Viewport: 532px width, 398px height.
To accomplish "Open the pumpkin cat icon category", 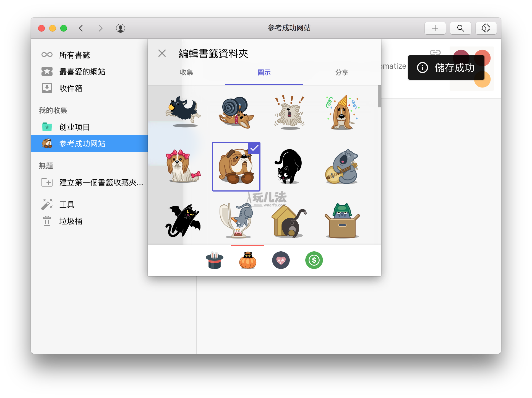I will 248,260.
